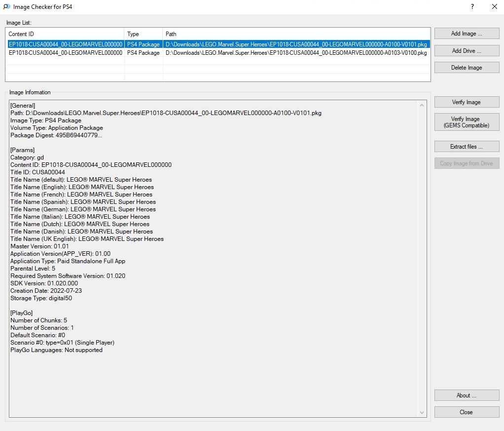This screenshot has height=431, width=504.
Task: Click the [PlayGo] section heading
Action: tap(22, 313)
